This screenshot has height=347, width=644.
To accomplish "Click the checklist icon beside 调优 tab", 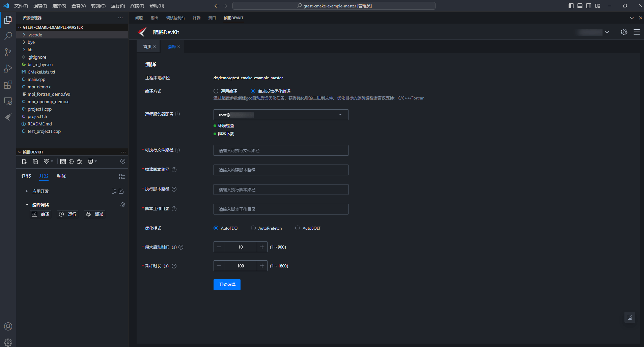I will [122, 176].
